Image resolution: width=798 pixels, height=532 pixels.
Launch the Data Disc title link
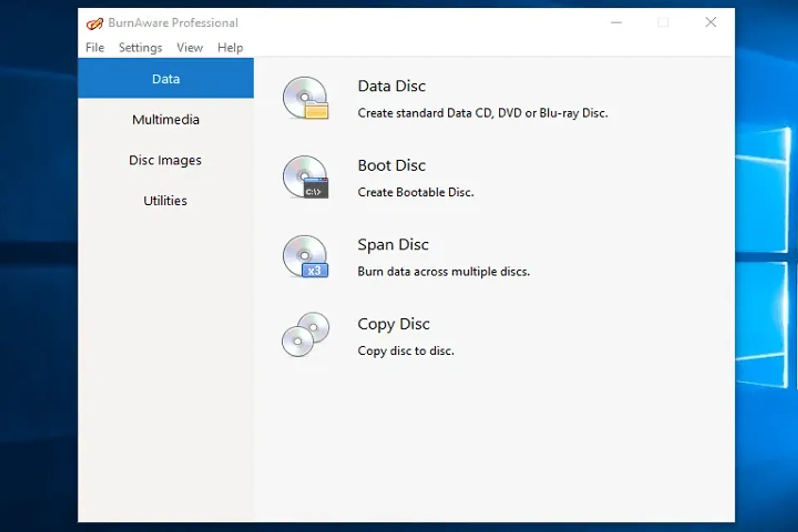[392, 86]
